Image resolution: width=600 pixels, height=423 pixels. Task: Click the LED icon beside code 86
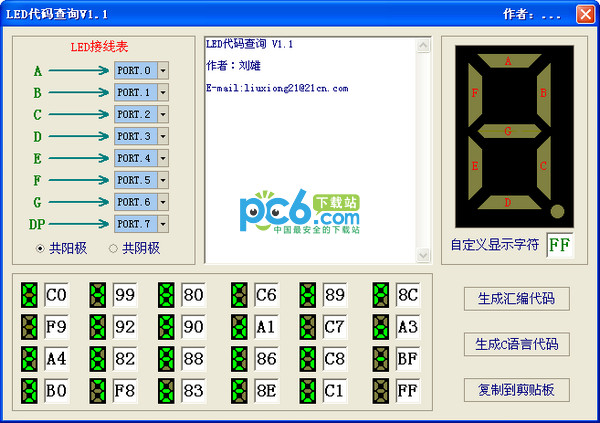[x=239, y=359]
